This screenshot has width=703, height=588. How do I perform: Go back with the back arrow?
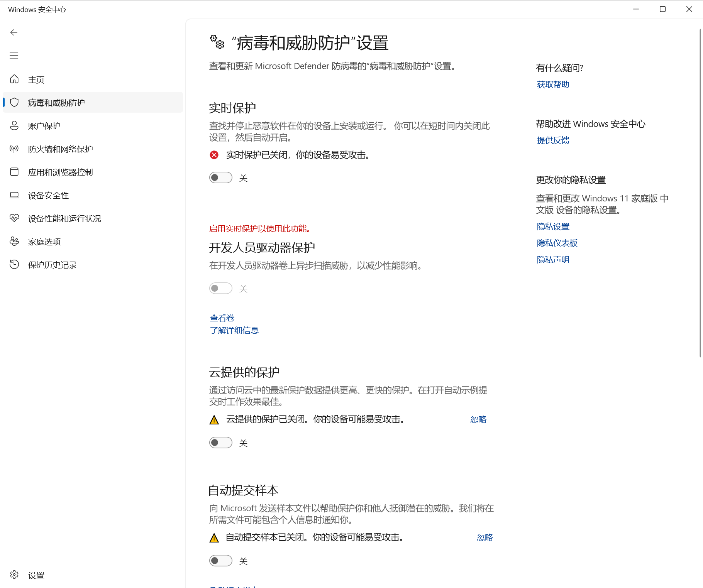(14, 32)
